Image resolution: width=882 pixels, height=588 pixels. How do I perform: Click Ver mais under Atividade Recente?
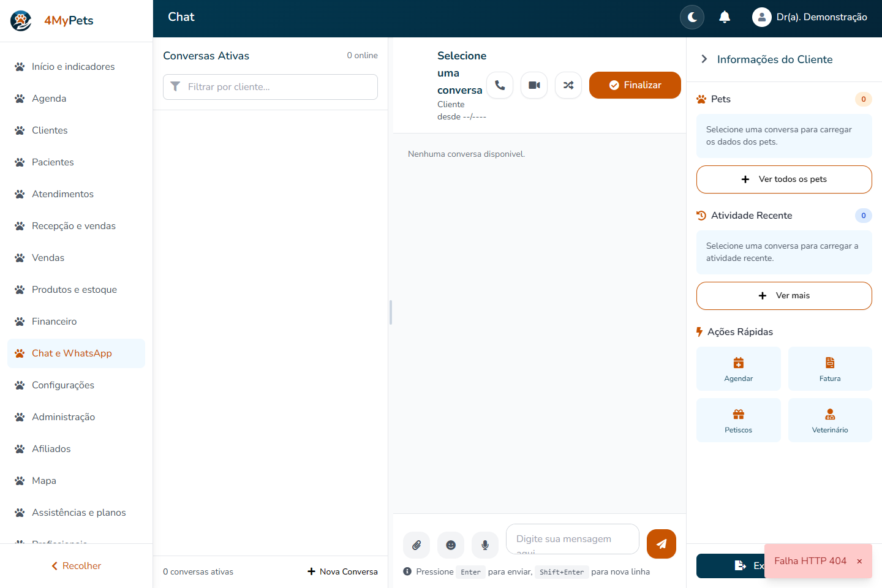coord(784,296)
